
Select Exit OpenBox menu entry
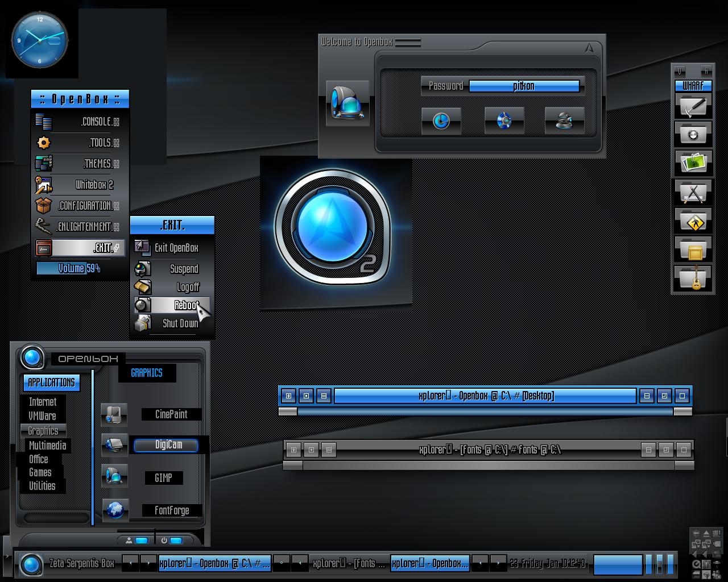point(172,248)
